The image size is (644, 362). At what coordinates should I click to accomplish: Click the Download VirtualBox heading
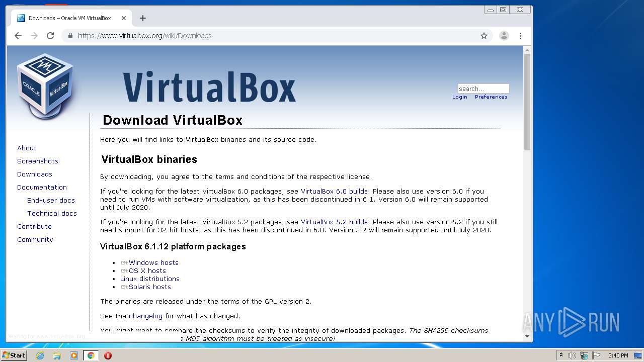click(173, 120)
